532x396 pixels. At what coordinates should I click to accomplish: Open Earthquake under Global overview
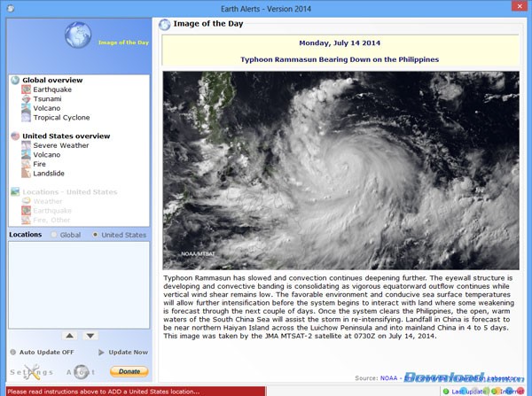52,89
